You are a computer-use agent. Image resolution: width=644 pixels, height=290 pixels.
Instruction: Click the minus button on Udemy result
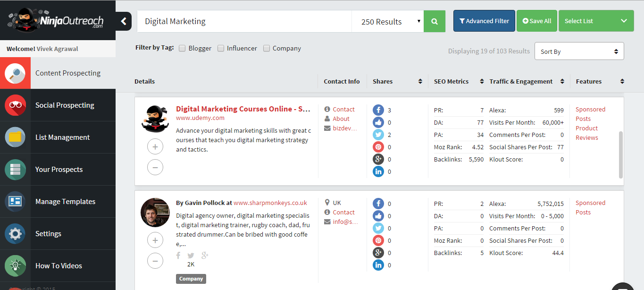[155, 167]
